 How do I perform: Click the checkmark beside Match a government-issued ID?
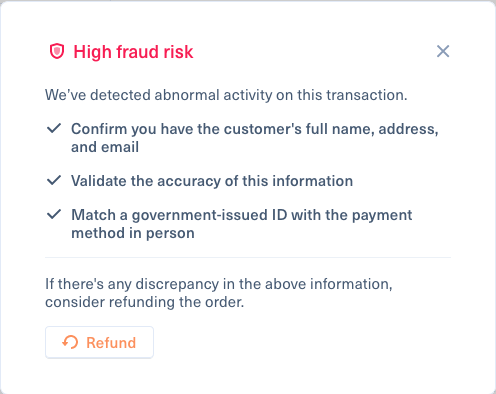coord(54,214)
